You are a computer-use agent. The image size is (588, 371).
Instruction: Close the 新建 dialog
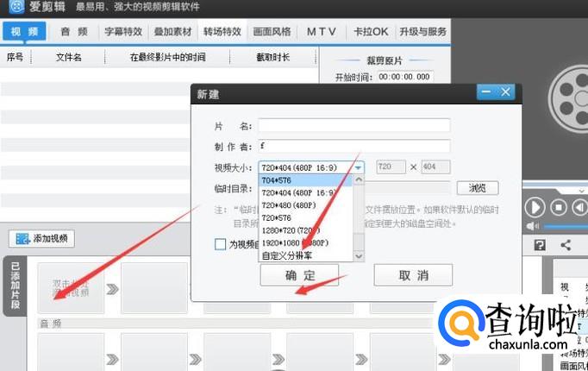click(x=505, y=92)
